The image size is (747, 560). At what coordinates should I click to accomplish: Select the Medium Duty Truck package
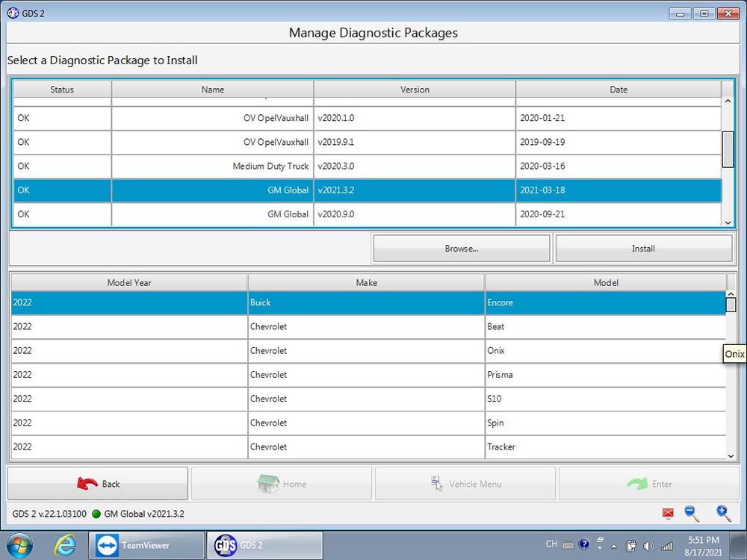(x=367, y=167)
